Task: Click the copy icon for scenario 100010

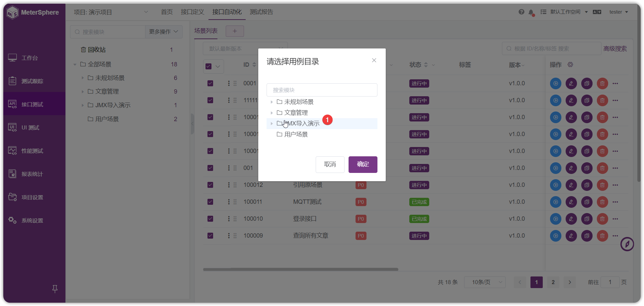Action: [x=587, y=219]
